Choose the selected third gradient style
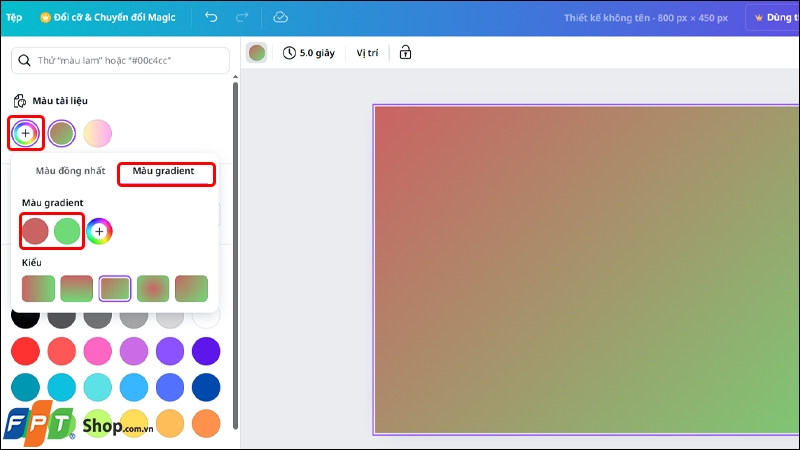 pyautogui.click(x=115, y=288)
